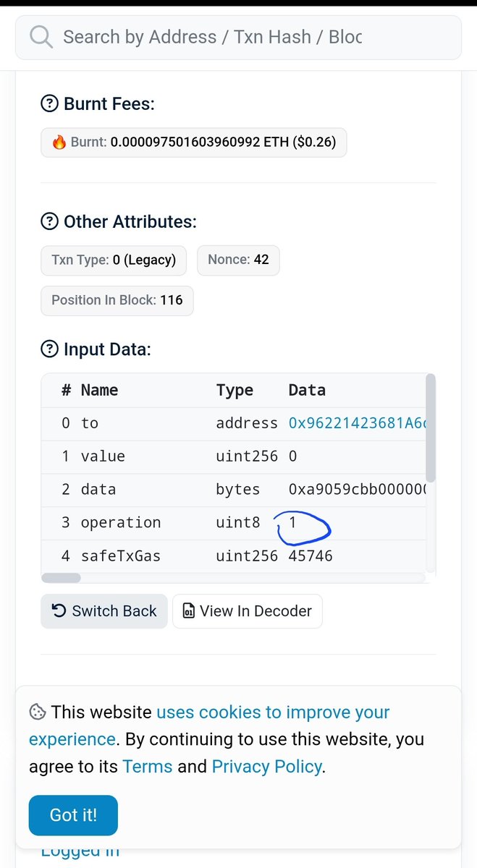Click the cookie icon in the notice
The height and width of the screenshot is (868, 477).
37,712
